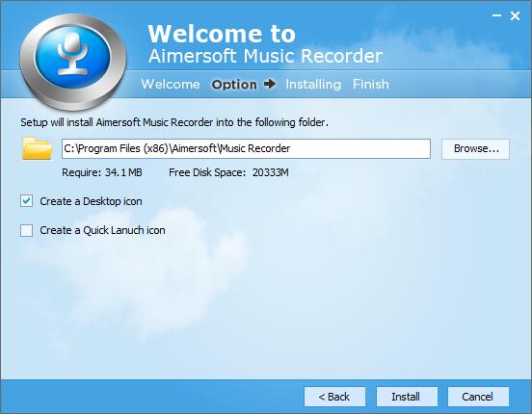Image resolution: width=532 pixels, height=414 pixels.
Task: Go back with the Back button
Action: [x=334, y=397]
